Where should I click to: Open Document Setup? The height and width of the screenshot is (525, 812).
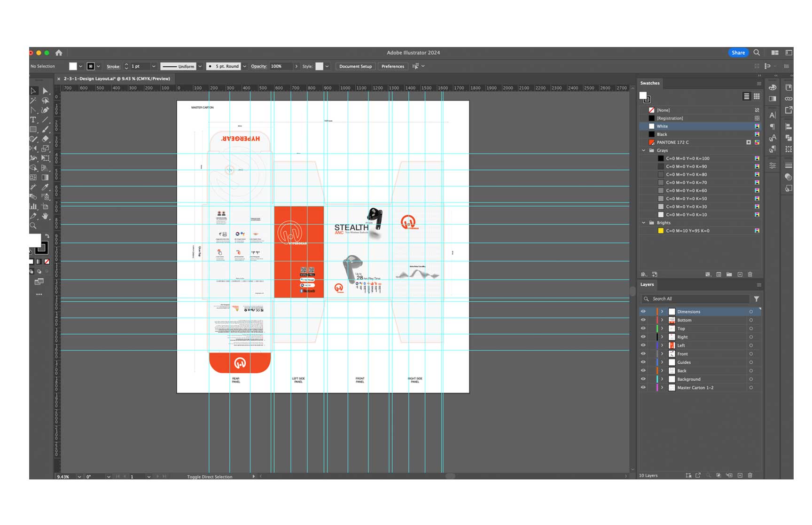click(x=355, y=66)
